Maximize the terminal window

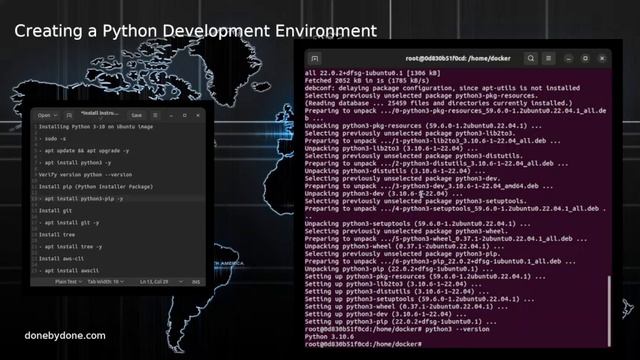click(x=585, y=59)
